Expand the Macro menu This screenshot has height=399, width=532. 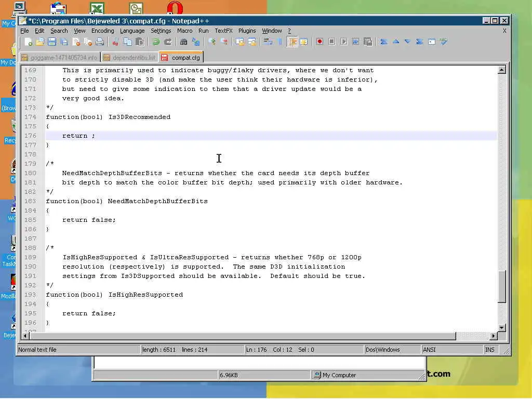pyautogui.click(x=184, y=31)
